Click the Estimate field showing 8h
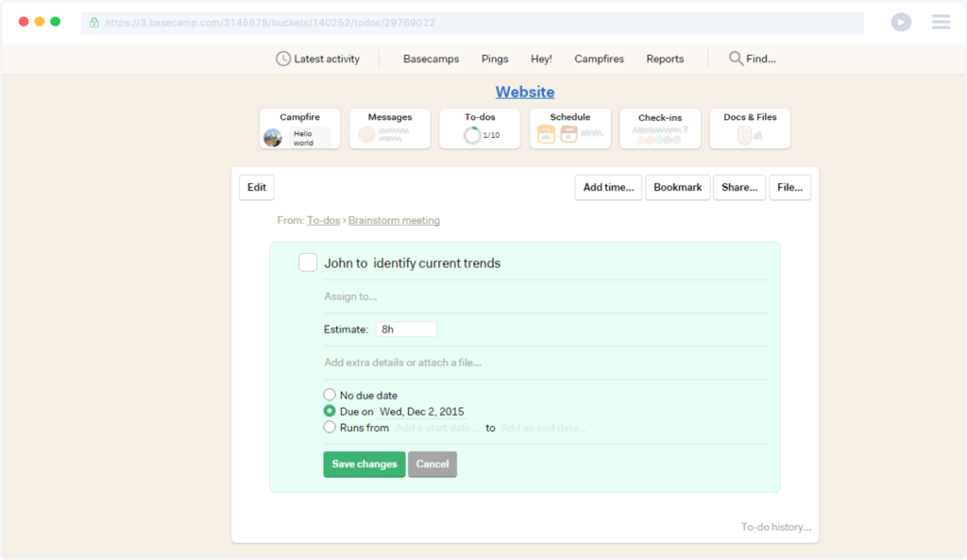Image resolution: width=967 pixels, height=560 pixels. (406, 329)
